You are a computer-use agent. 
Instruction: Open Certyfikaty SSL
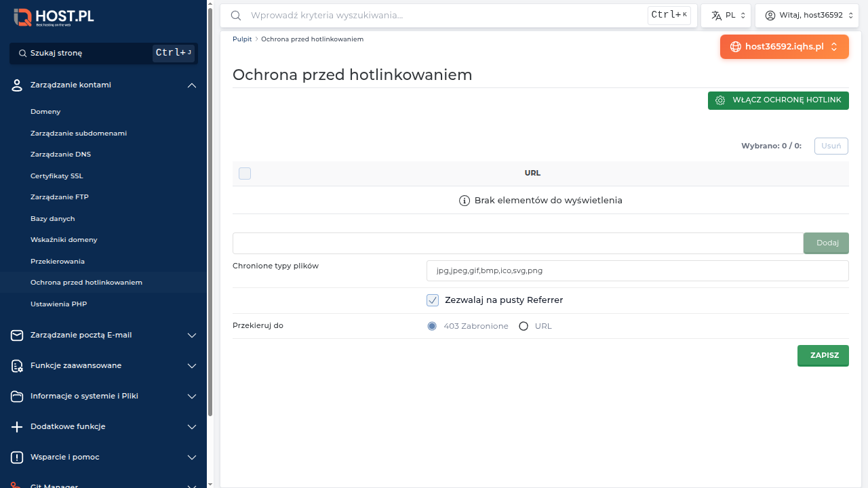click(57, 176)
